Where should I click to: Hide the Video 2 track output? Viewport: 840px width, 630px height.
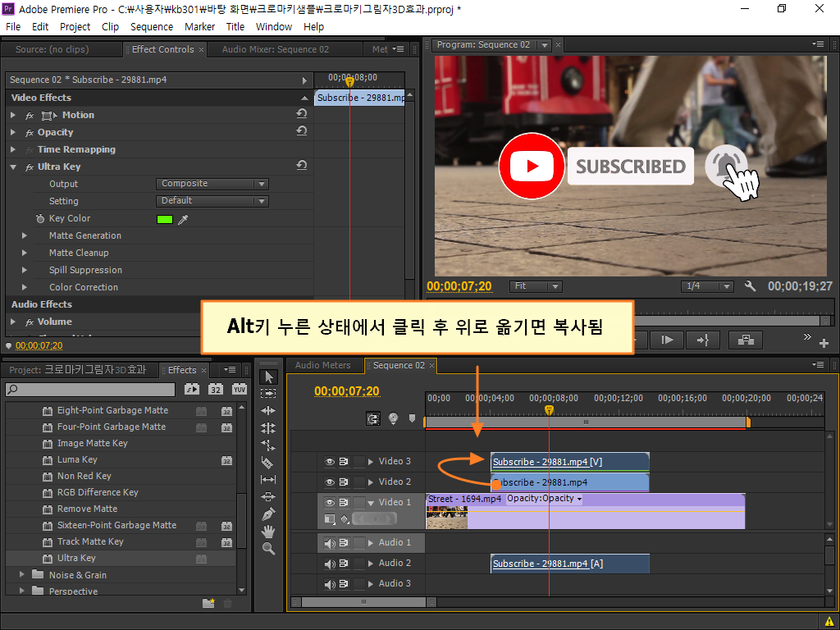pyautogui.click(x=330, y=482)
